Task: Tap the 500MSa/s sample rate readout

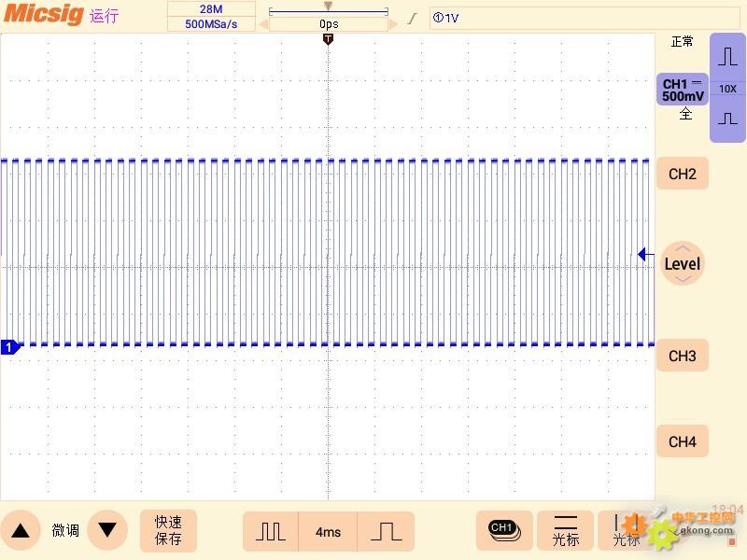Action: (211, 24)
